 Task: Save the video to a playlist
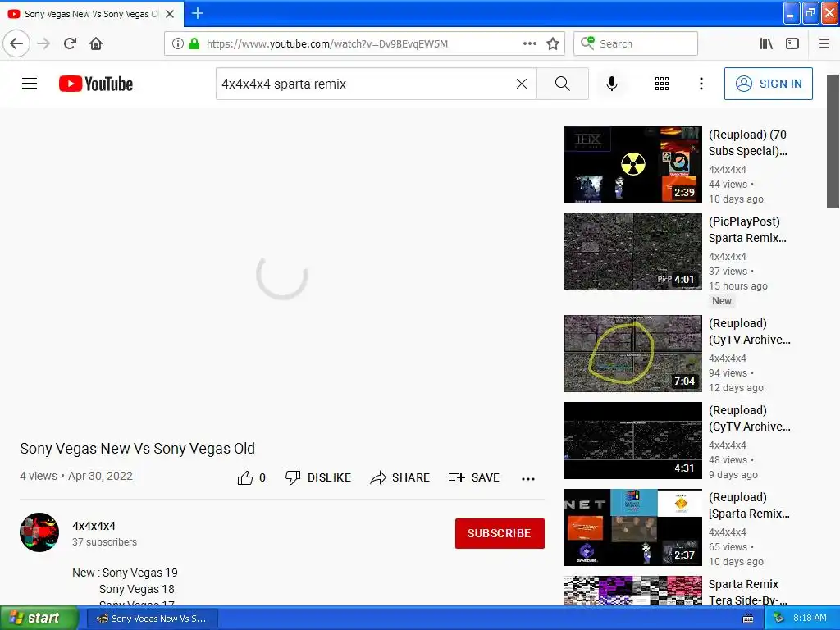[x=474, y=477]
